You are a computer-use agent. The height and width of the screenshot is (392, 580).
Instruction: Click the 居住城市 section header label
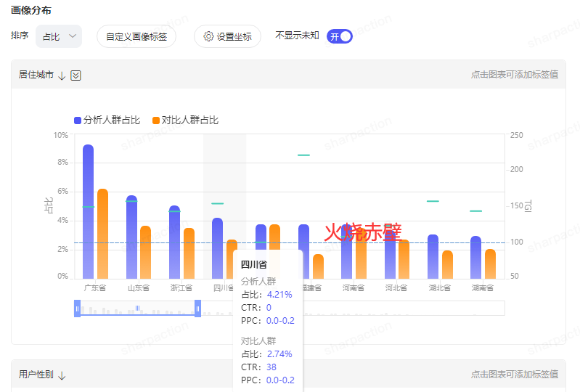point(36,75)
